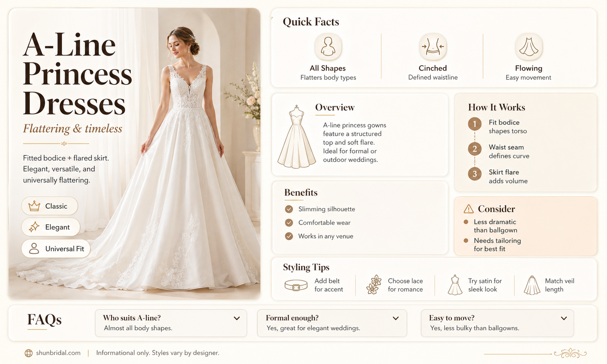This screenshot has height=364, width=607.
Task: Click the Fitted bodice + flared skirt description
Action: pyautogui.click(x=66, y=169)
